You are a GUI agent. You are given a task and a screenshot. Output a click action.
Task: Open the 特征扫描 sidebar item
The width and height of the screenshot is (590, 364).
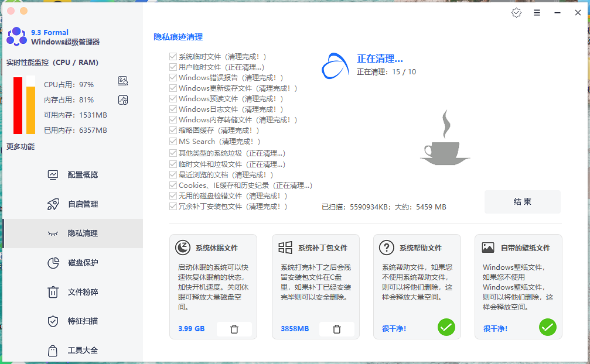[x=73, y=321]
